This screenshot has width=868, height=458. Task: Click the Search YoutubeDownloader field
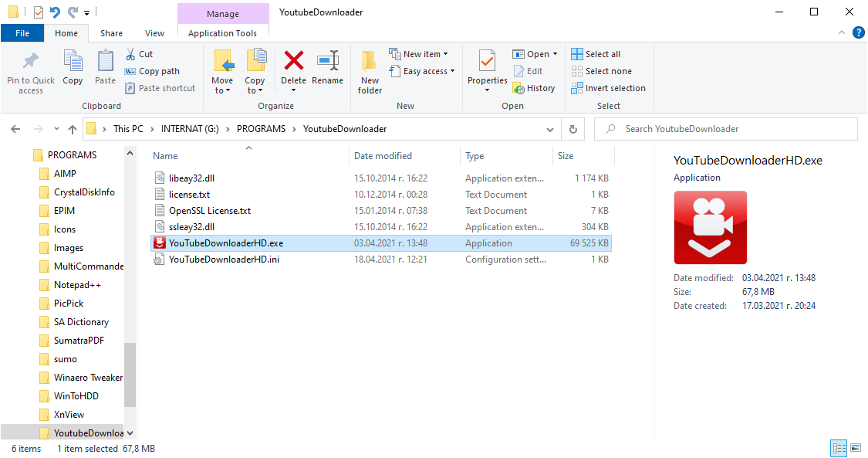(x=726, y=129)
